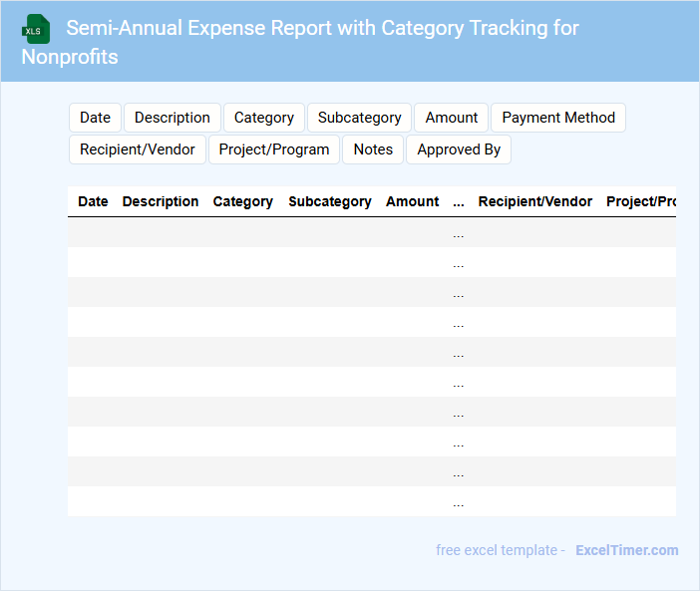Select the Project/Program tag chip
This screenshot has height=591, width=700.
pyautogui.click(x=274, y=149)
